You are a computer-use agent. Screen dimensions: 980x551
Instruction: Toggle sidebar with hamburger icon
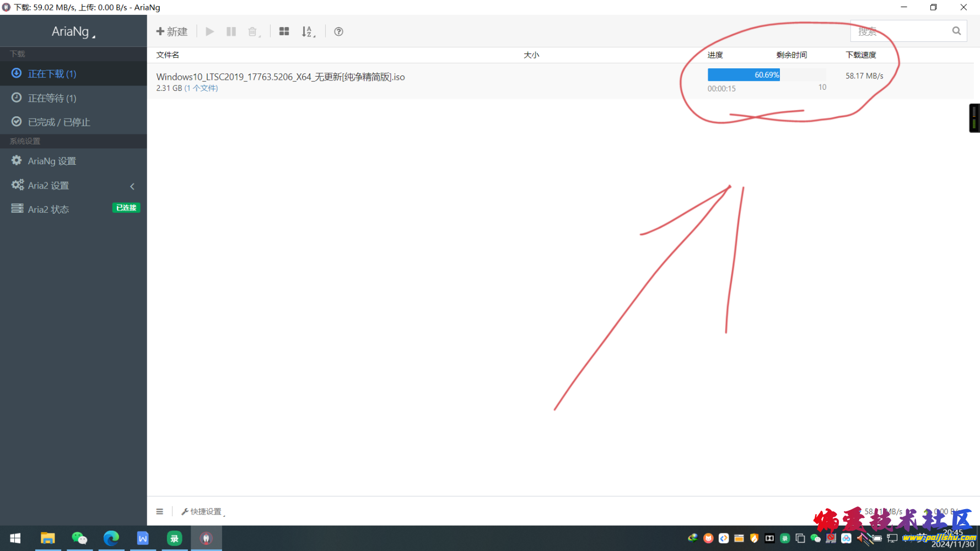(x=159, y=511)
